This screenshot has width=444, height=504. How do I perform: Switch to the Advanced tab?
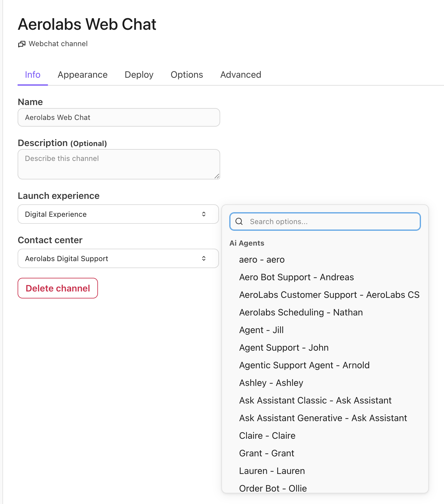tap(241, 75)
